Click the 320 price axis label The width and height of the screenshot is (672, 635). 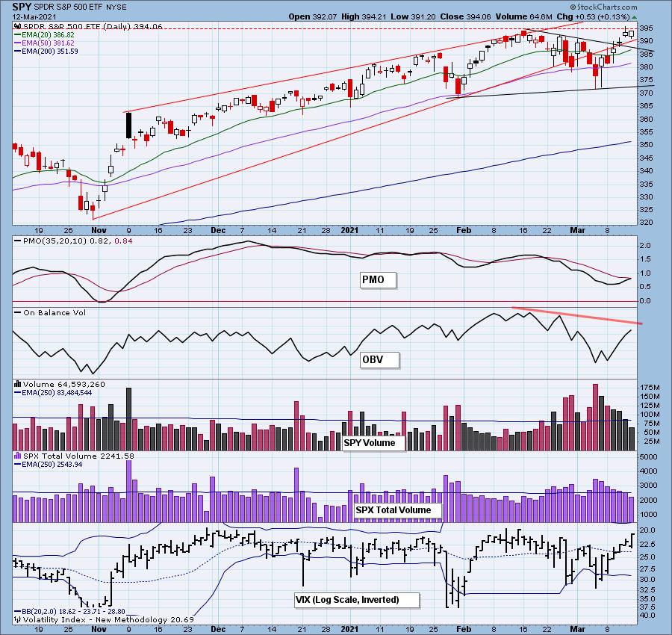coord(646,223)
